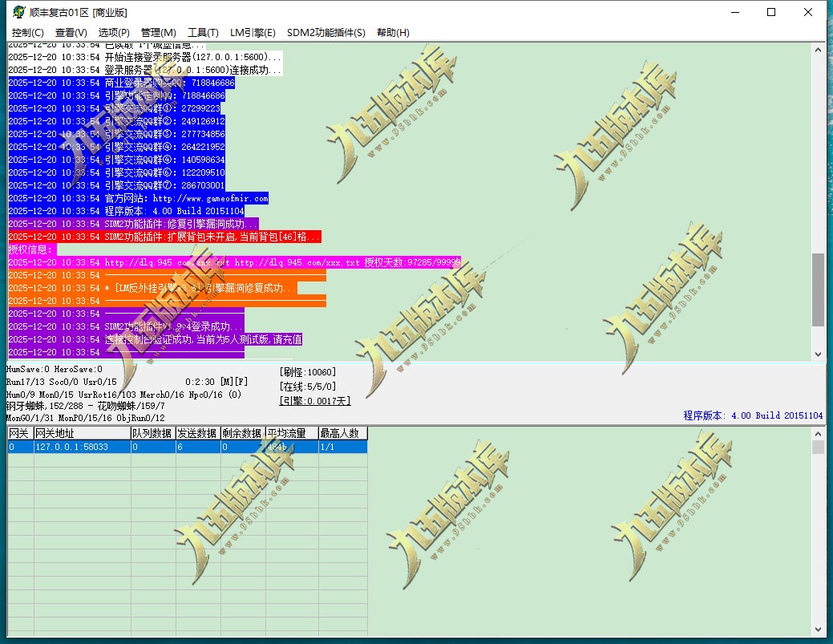Click the 引擎功能定制QQ log line
Viewport: 833px width, 644px height.
[116, 95]
